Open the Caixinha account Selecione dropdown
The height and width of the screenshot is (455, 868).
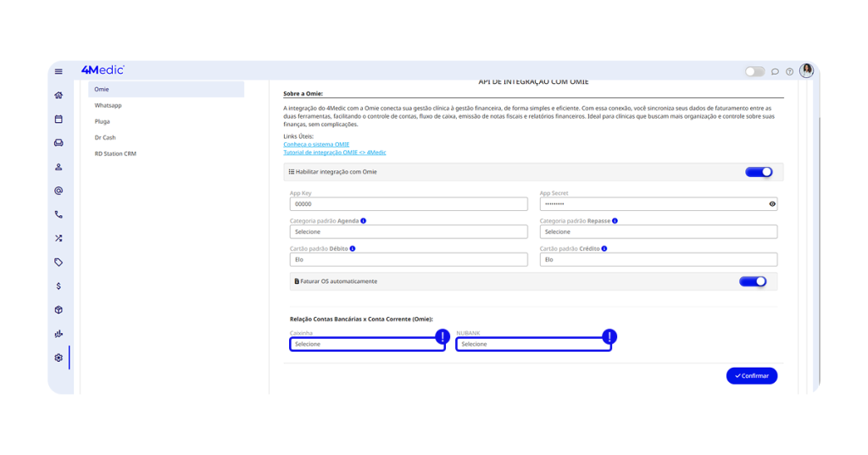366,344
